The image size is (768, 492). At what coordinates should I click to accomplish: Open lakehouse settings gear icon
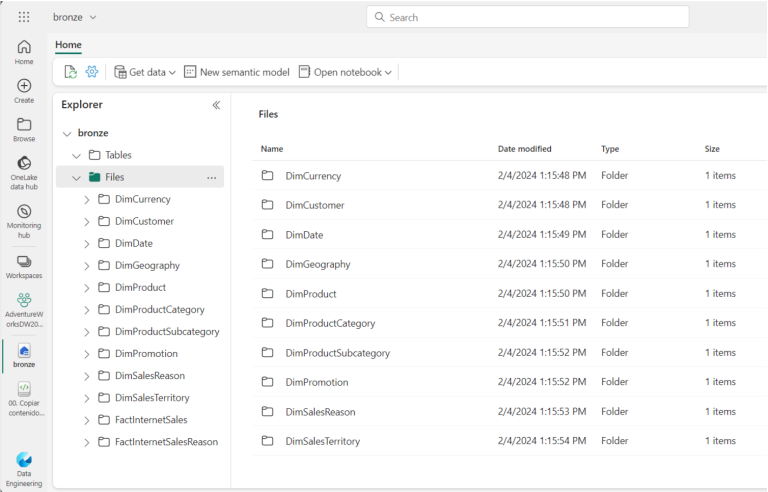(x=92, y=72)
